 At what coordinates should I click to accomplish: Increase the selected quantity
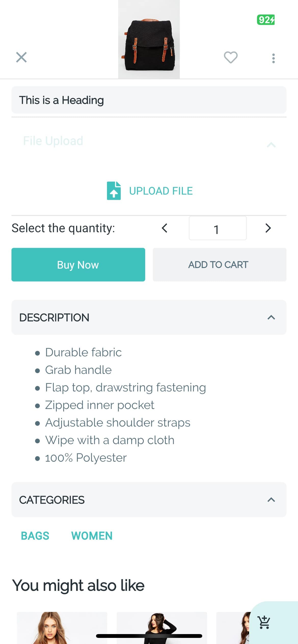(268, 228)
